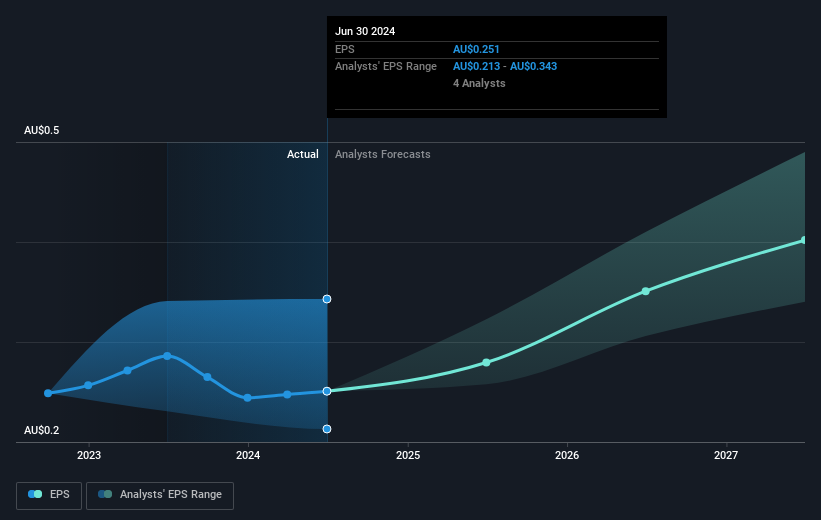Click the EPS legend color icon

(x=35, y=494)
